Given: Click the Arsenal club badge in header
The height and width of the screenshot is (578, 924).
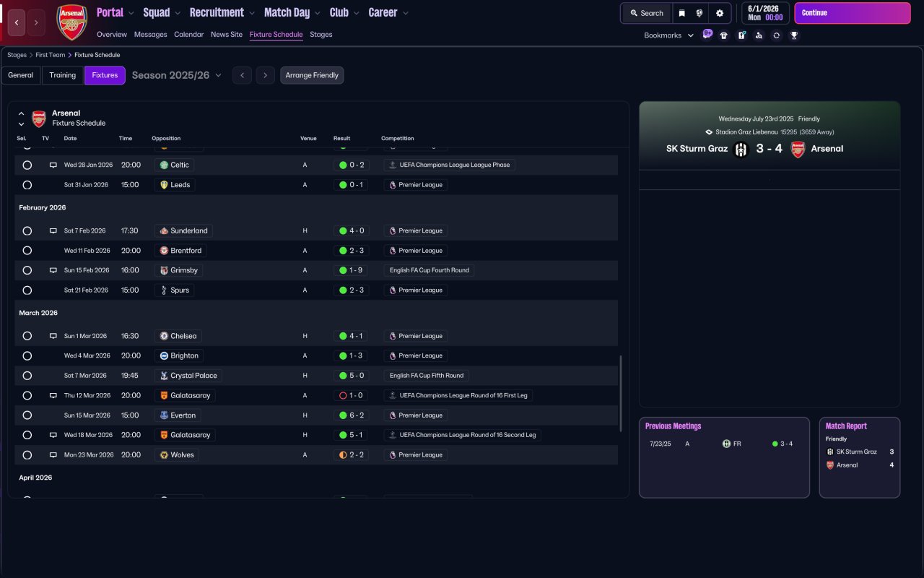Looking at the screenshot, I should click(x=71, y=22).
